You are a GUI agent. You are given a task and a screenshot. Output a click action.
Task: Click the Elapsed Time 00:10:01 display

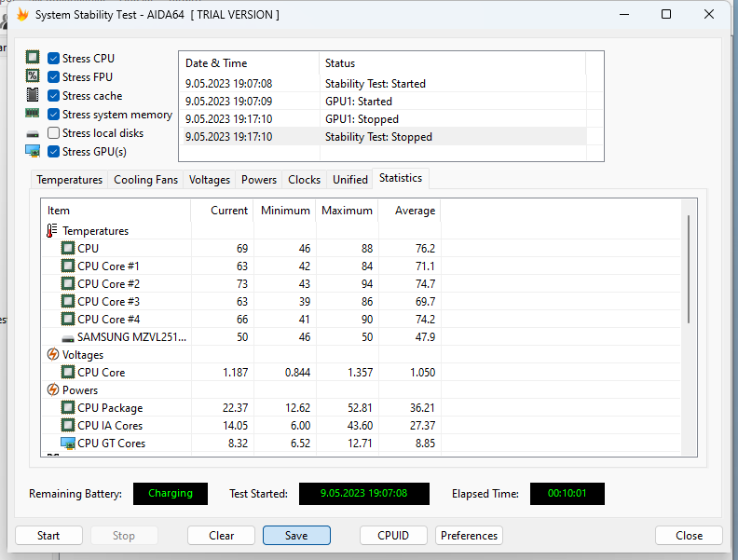click(567, 494)
